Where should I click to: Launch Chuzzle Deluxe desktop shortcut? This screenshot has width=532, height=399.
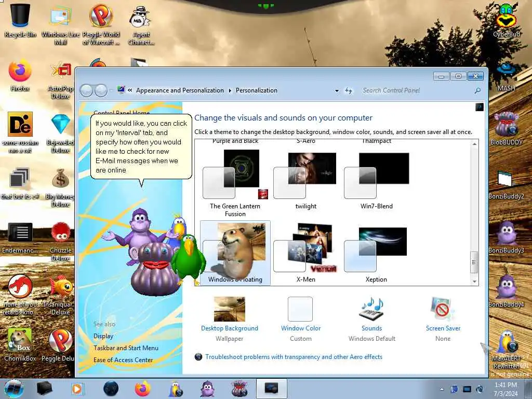click(61, 242)
